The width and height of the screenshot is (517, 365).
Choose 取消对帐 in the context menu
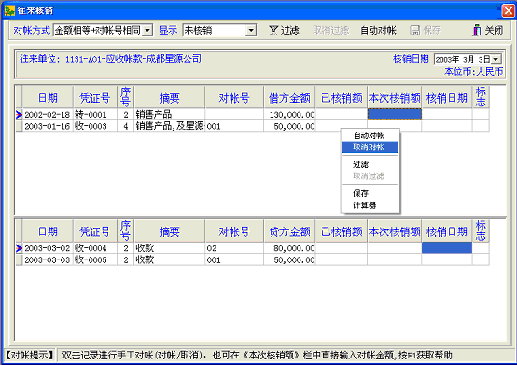click(x=370, y=147)
